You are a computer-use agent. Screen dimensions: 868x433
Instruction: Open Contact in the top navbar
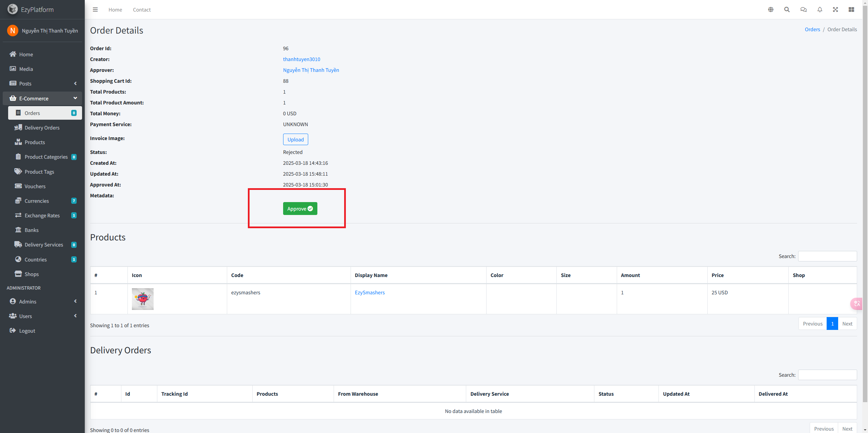click(x=142, y=10)
